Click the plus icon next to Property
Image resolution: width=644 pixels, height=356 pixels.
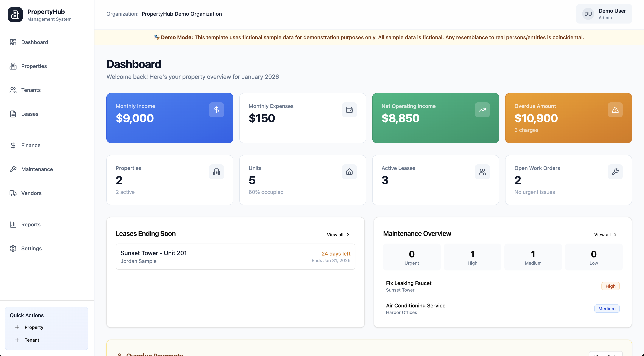(x=17, y=327)
